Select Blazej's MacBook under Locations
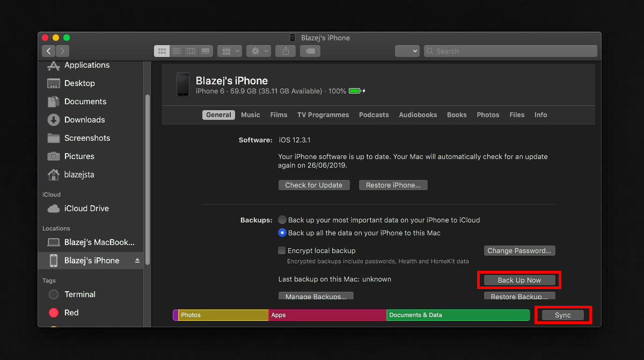 pos(91,242)
